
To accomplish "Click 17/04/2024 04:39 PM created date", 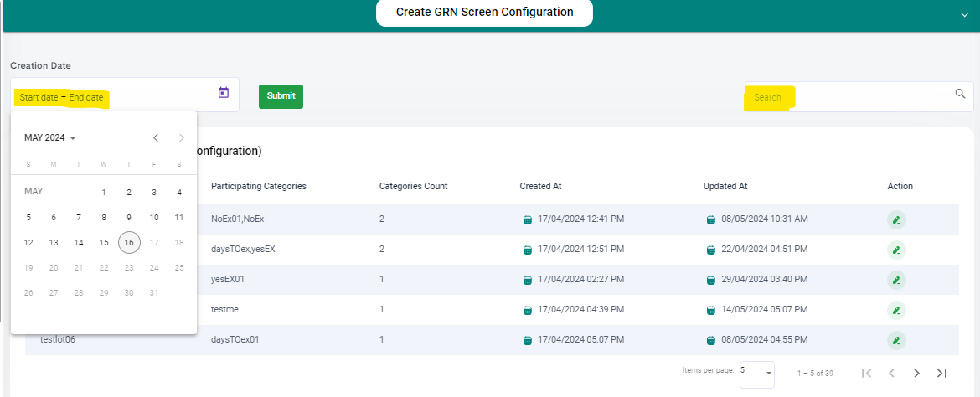I will [x=581, y=309].
